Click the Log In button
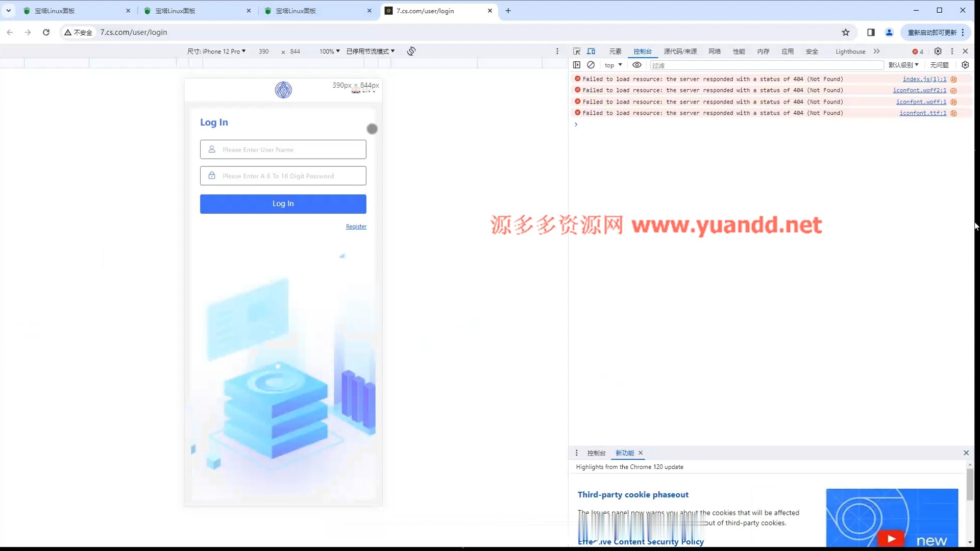Screen dimensions: 980x551 [283, 203]
